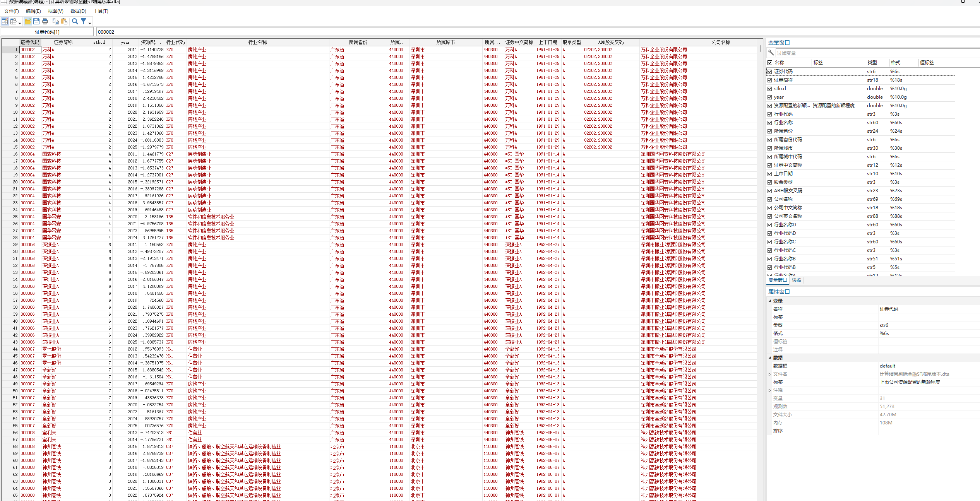This screenshot has width=980, height=501.
Task: Switch to data edit mode icon
Action: [x=5, y=22]
